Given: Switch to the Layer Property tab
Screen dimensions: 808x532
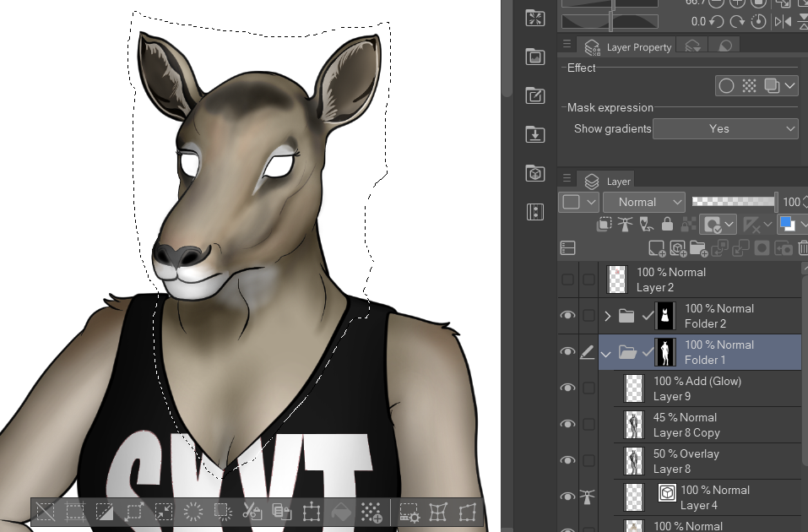Looking at the screenshot, I should coord(628,47).
